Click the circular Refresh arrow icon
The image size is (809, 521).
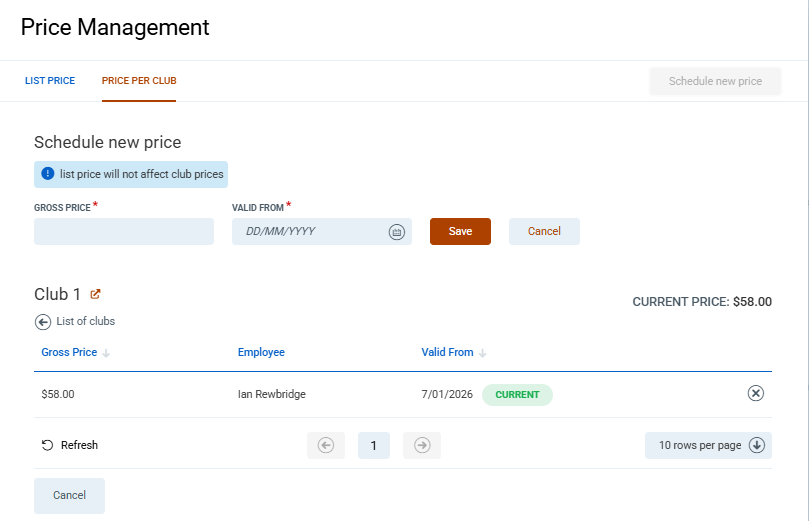click(47, 445)
